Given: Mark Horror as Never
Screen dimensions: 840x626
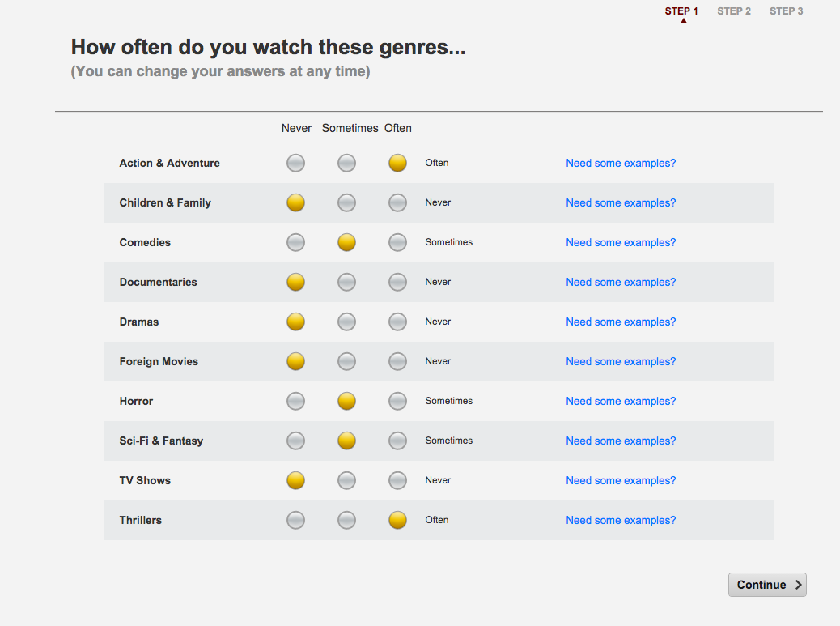Looking at the screenshot, I should click(x=296, y=401).
